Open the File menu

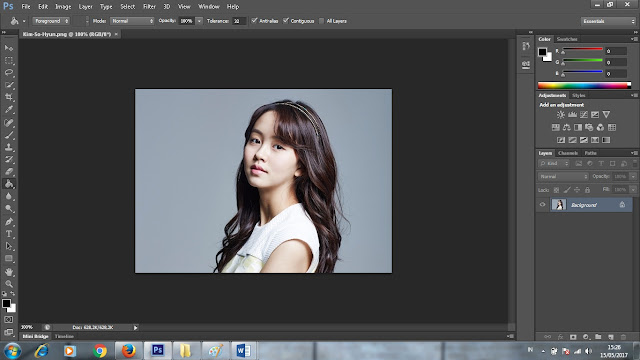[x=26, y=7]
